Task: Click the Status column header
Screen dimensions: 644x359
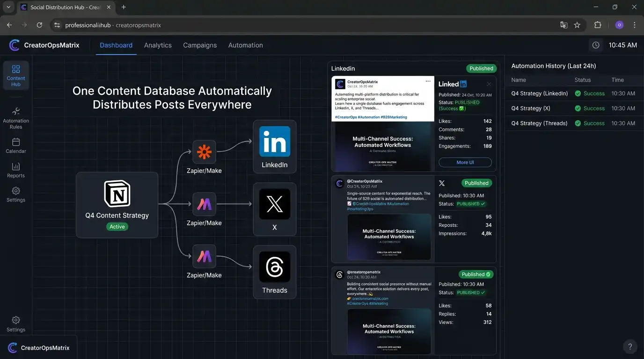Action: point(583,80)
